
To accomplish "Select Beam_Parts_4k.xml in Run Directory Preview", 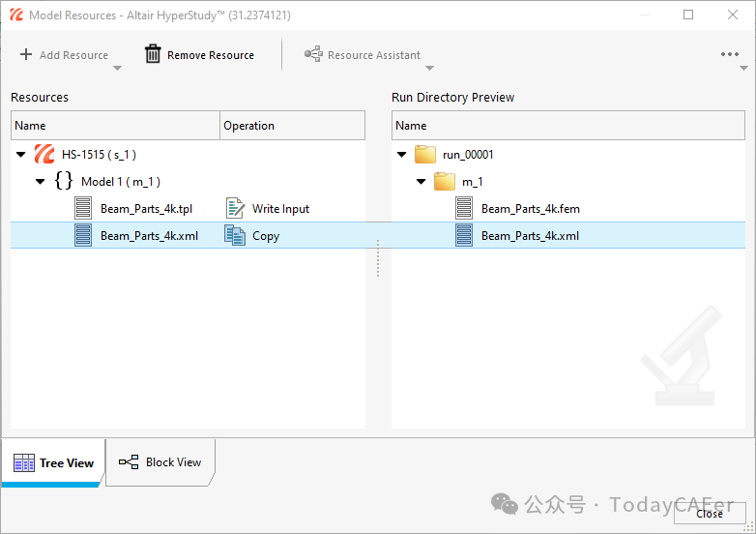I will pyautogui.click(x=568, y=235).
